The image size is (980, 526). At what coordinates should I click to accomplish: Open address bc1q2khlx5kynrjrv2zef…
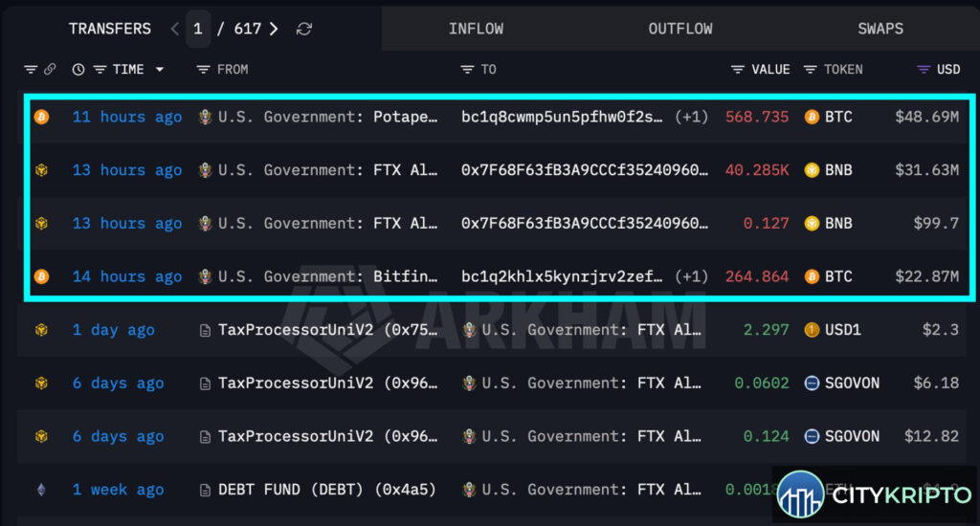click(562, 276)
